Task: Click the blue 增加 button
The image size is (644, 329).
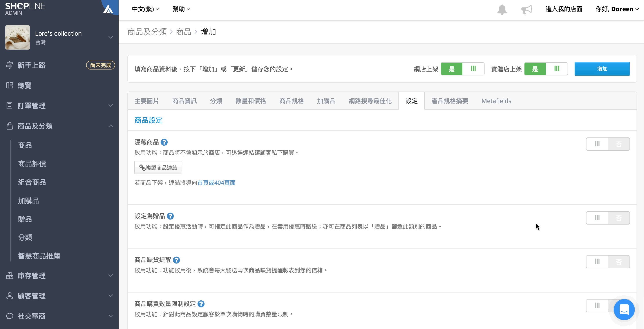Action: point(602,69)
